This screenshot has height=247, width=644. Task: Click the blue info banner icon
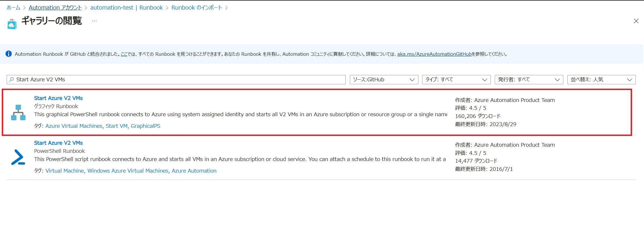(x=9, y=54)
